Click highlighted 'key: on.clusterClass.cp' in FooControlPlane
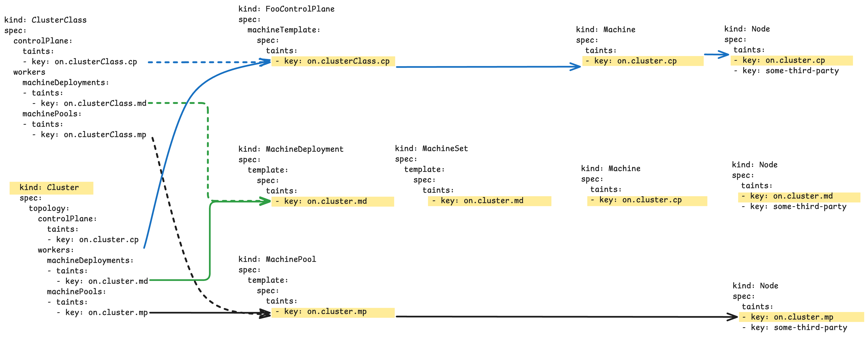This screenshot has height=337, width=868. pos(333,61)
